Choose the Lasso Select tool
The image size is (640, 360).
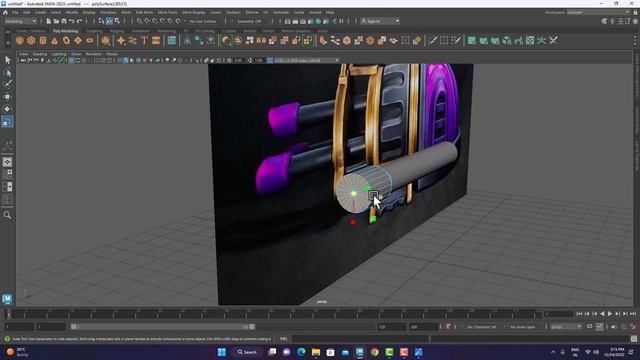pyautogui.click(x=7, y=73)
